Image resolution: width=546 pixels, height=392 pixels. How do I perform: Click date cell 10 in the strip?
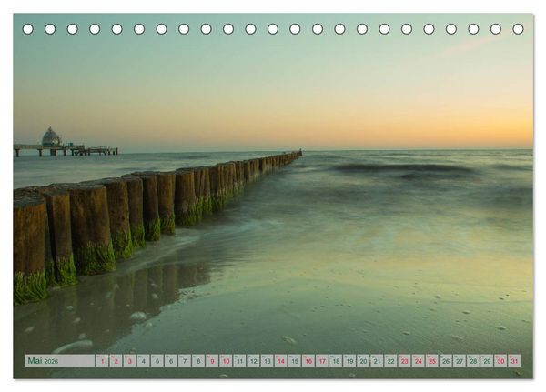click(x=226, y=361)
